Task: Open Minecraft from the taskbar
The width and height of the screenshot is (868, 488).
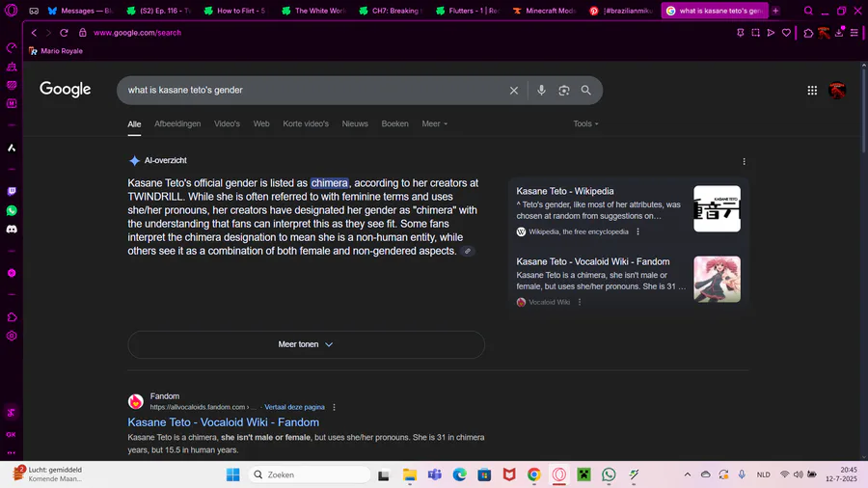Action: click(x=583, y=474)
